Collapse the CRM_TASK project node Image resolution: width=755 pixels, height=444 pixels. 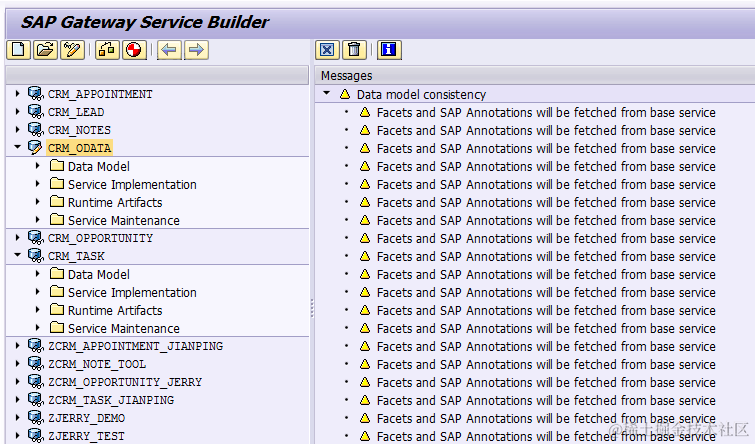17,255
